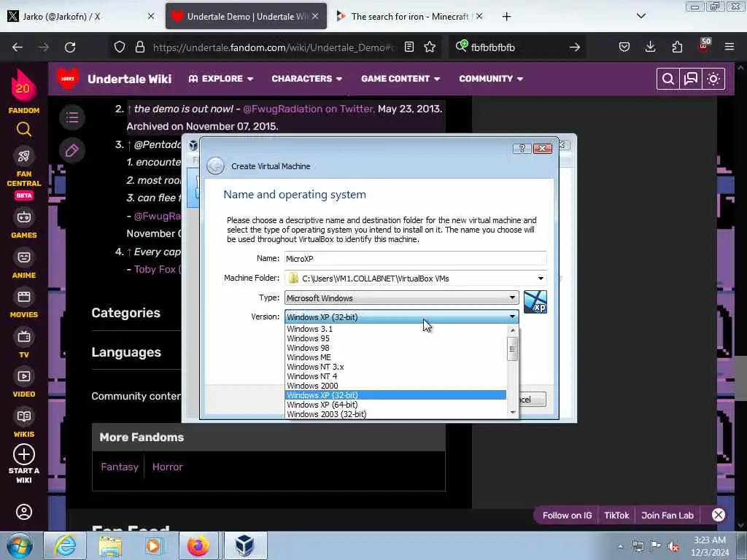Image resolution: width=747 pixels, height=560 pixels.
Task: Click the dialog help question button
Action: [522, 149]
